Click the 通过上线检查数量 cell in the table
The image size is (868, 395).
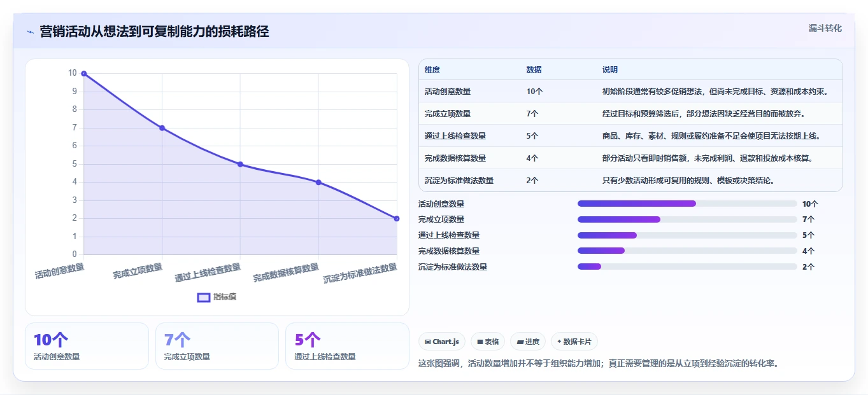pyautogui.click(x=455, y=136)
